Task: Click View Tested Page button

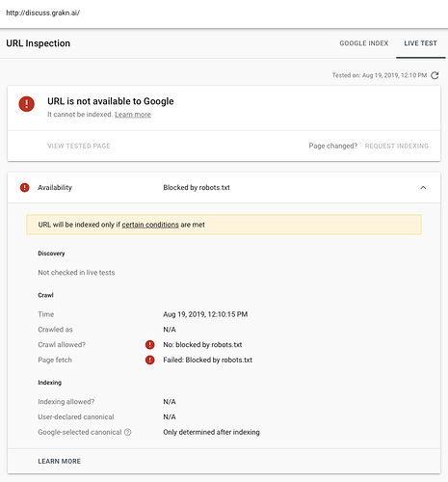Action: click(79, 146)
